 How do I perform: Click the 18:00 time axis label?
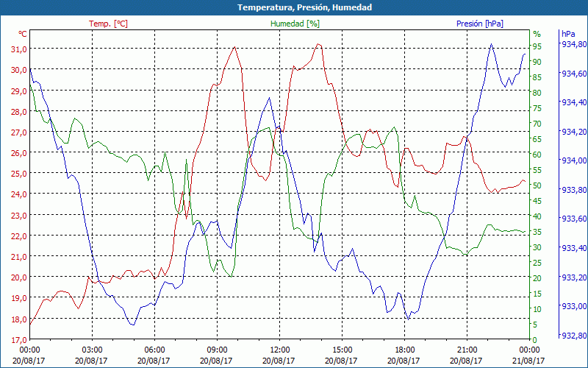405,351
